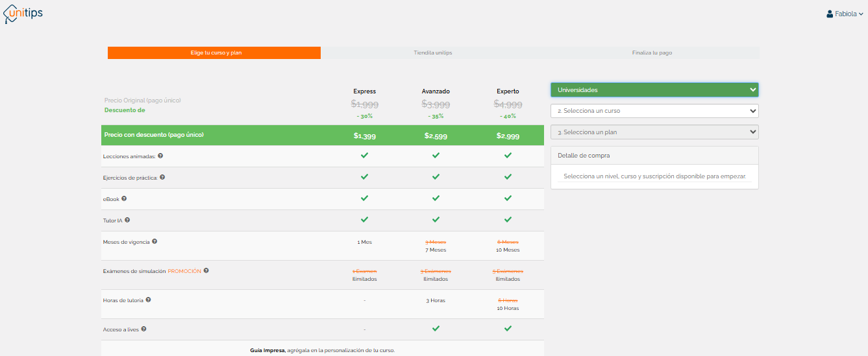The image size is (868, 356).
Task: Click Acceso a lives help icon
Action: tap(143, 329)
